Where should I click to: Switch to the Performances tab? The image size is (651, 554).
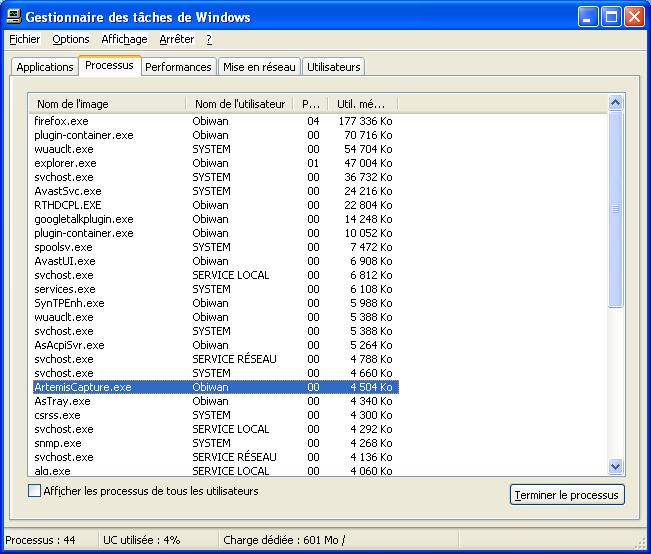pos(179,67)
